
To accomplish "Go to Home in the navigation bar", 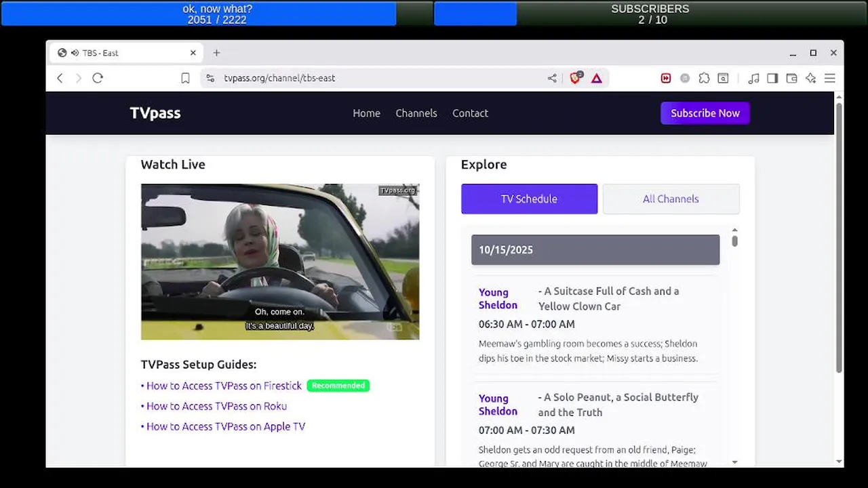I will pos(366,113).
